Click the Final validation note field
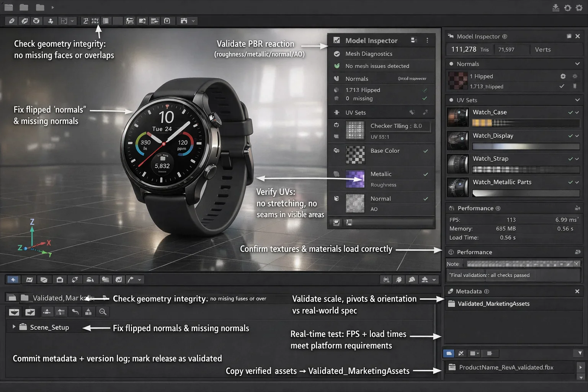Screen dimensions: 588x392 tap(513, 275)
